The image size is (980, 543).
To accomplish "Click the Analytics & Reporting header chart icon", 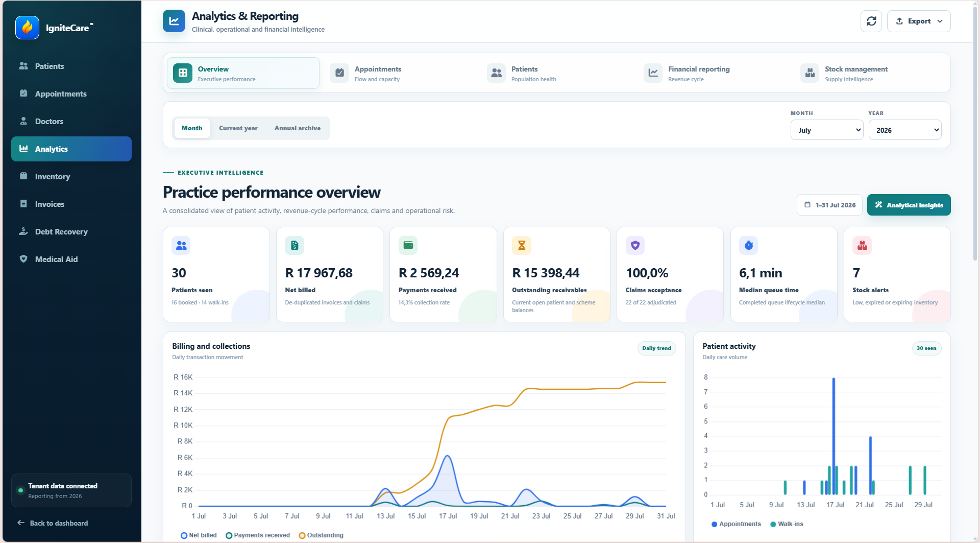I will [174, 21].
